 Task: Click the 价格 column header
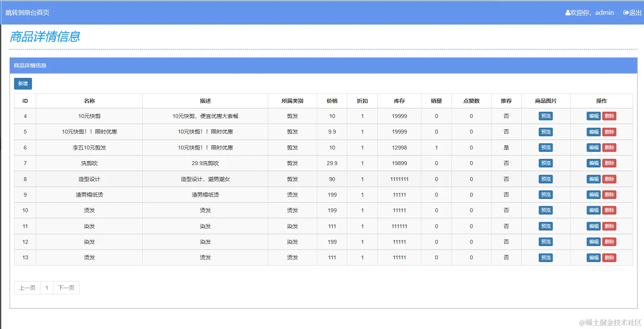point(332,101)
